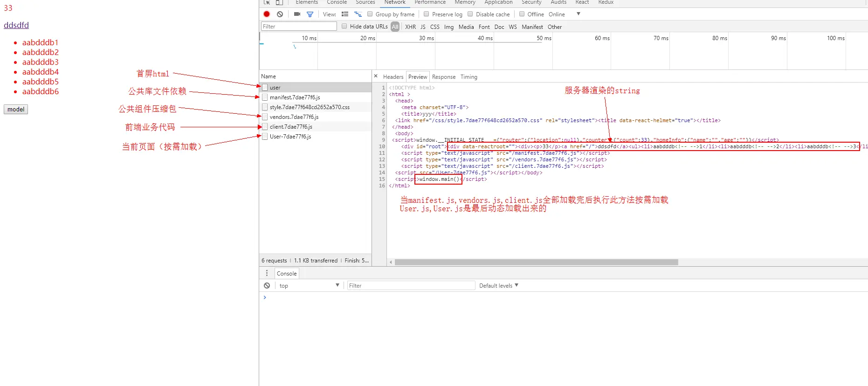The image size is (868, 386).
Task: Open the Online throttling dropdown
Action: (x=565, y=14)
